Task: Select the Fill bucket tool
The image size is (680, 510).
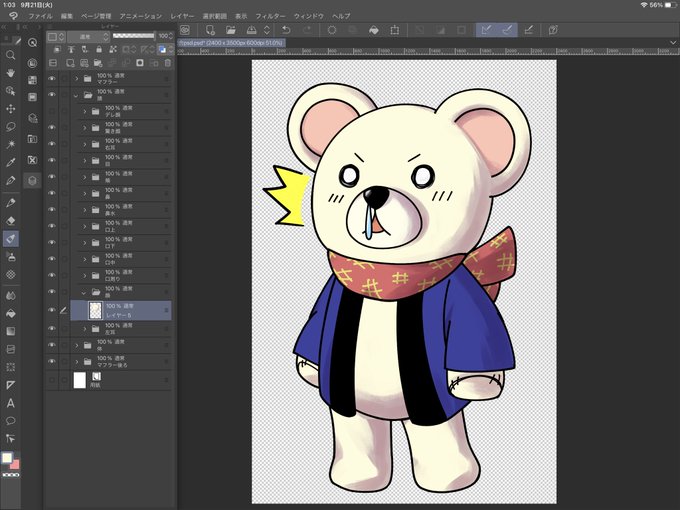Action: pyautogui.click(x=10, y=313)
